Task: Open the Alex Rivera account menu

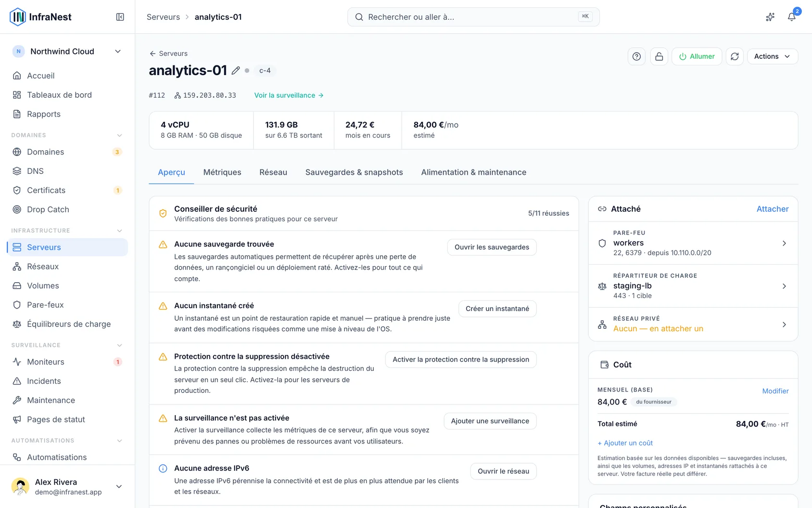Action: click(67, 486)
